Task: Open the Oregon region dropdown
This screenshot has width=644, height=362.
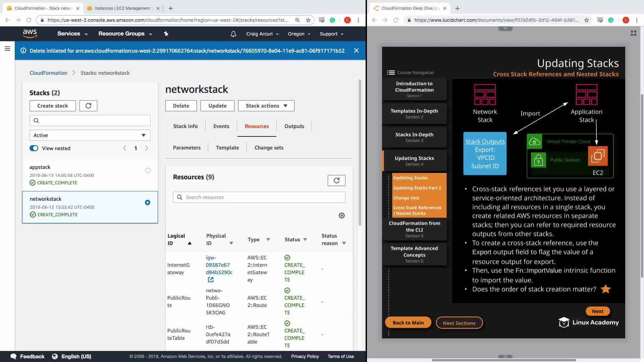Action: [299, 34]
